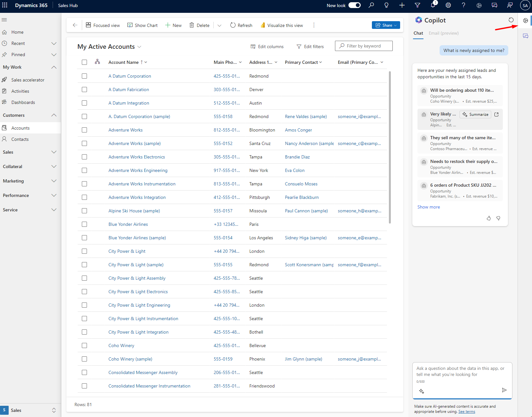The width and height of the screenshot is (532, 417).
Task: Click Edit filters
Action: [310, 47]
